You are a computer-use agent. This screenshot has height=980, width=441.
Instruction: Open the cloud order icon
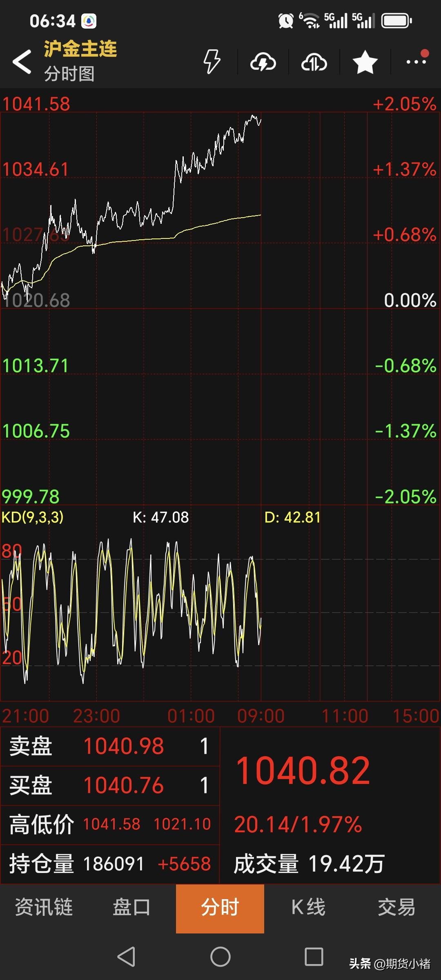click(x=314, y=62)
